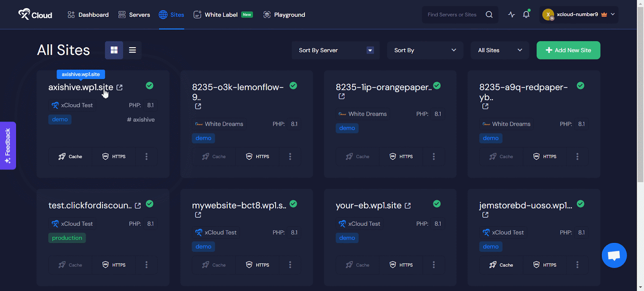
Task: Open more options for axishive.wp1.site card
Action: point(147,157)
